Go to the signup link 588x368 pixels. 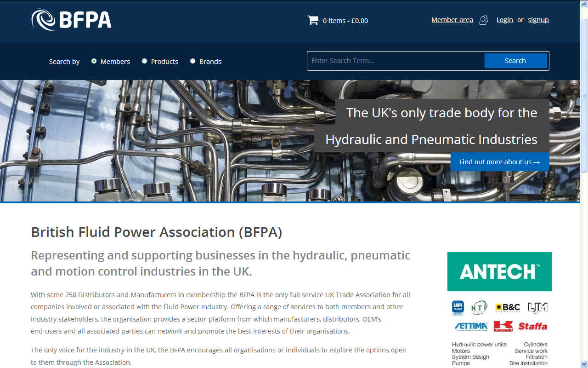pyautogui.click(x=538, y=20)
